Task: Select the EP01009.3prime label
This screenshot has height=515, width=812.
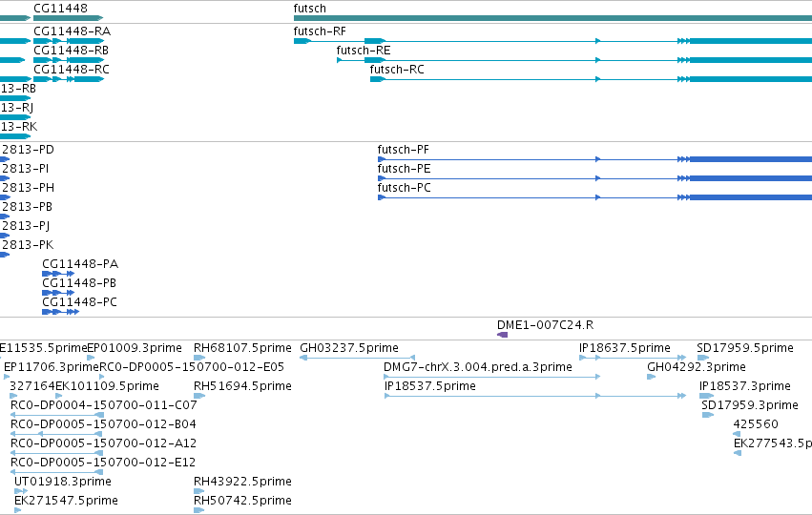Action: pyautogui.click(x=135, y=348)
